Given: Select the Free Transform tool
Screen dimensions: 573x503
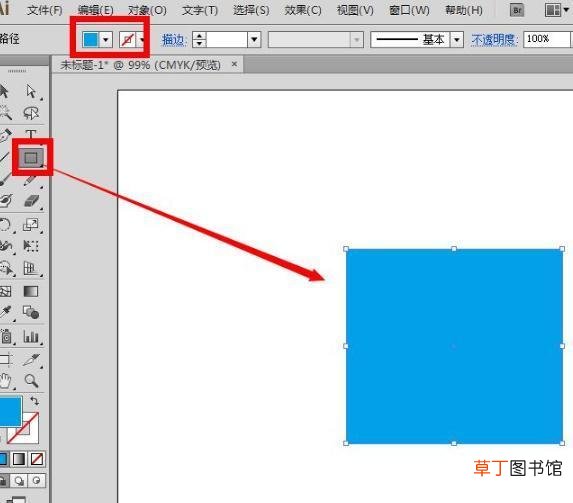Looking at the screenshot, I should point(31,246).
